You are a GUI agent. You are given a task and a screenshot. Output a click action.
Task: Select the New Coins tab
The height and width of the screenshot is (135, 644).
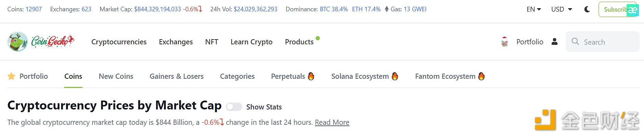click(116, 76)
